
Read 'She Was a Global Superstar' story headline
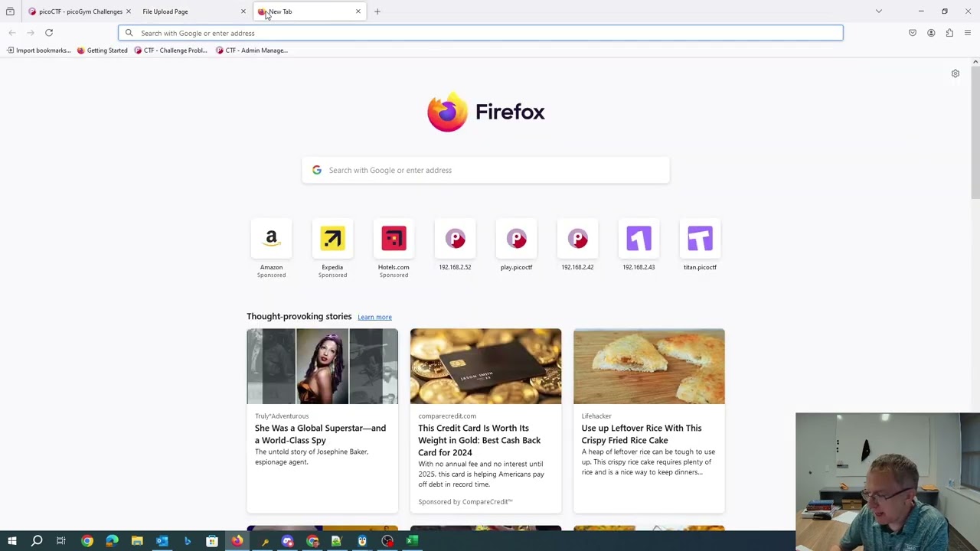tap(320, 434)
